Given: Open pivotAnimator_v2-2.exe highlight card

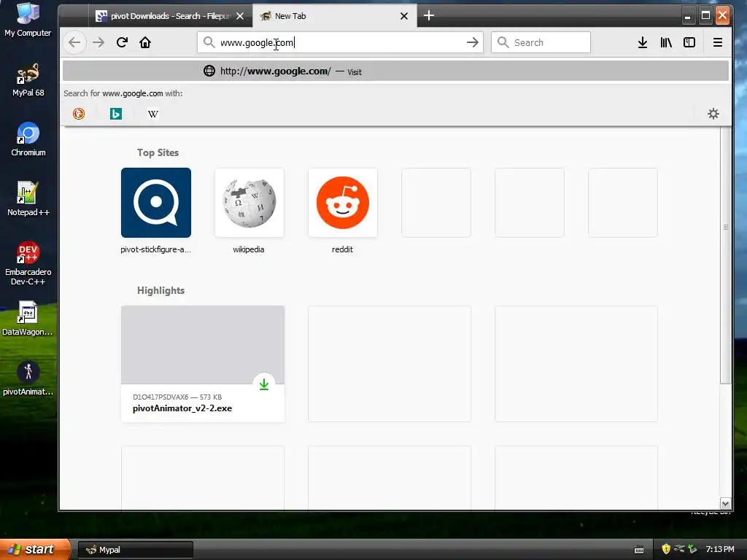Looking at the screenshot, I should click(x=203, y=364).
